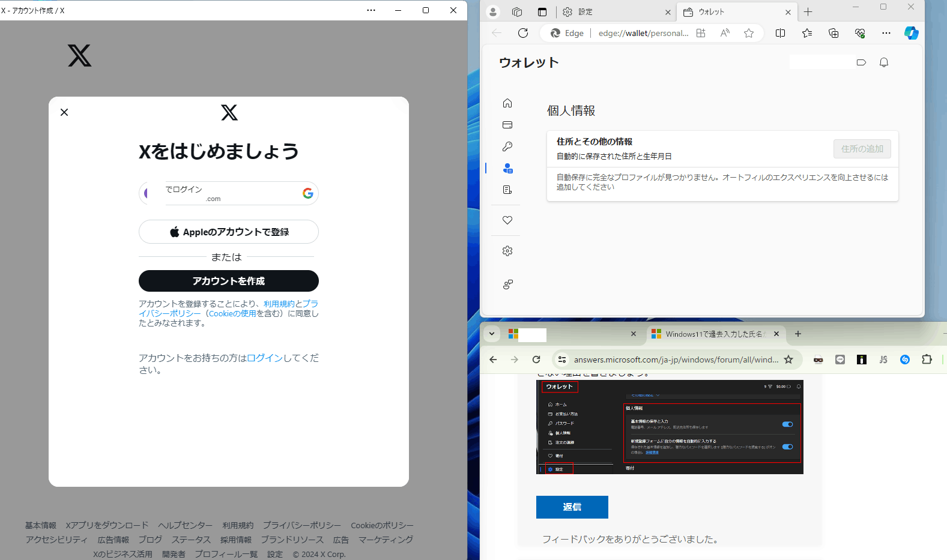This screenshot has height=560, width=947.
Task: Switch to the ウォレット tab in Edge
Action: pos(737,12)
